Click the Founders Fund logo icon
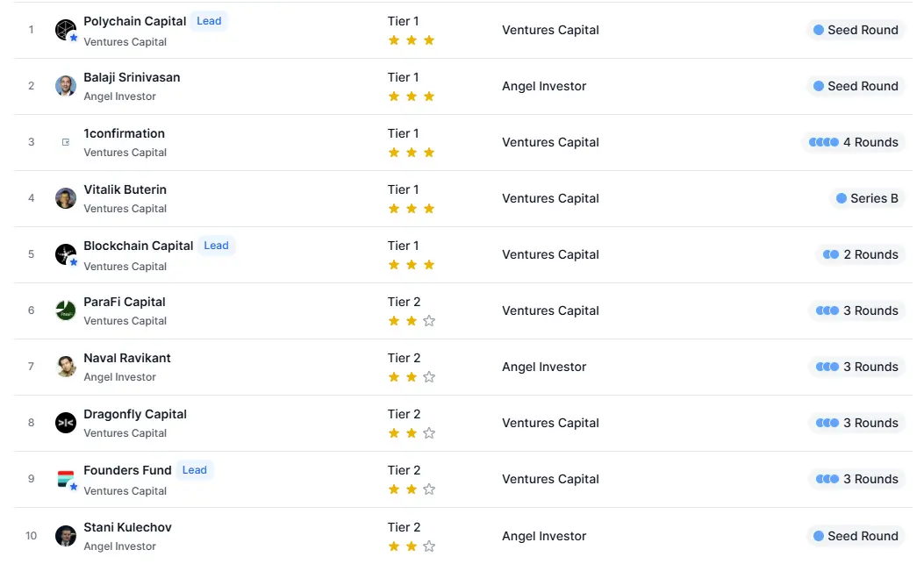 (x=66, y=479)
